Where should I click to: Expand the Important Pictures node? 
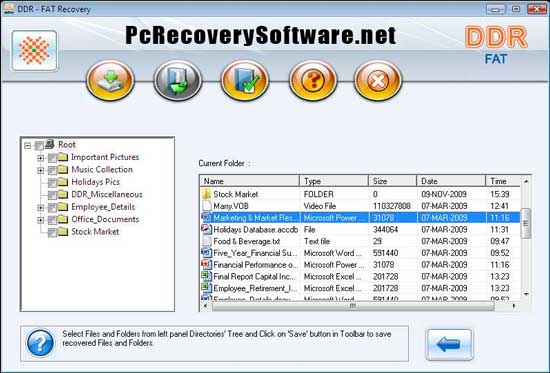[40, 158]
